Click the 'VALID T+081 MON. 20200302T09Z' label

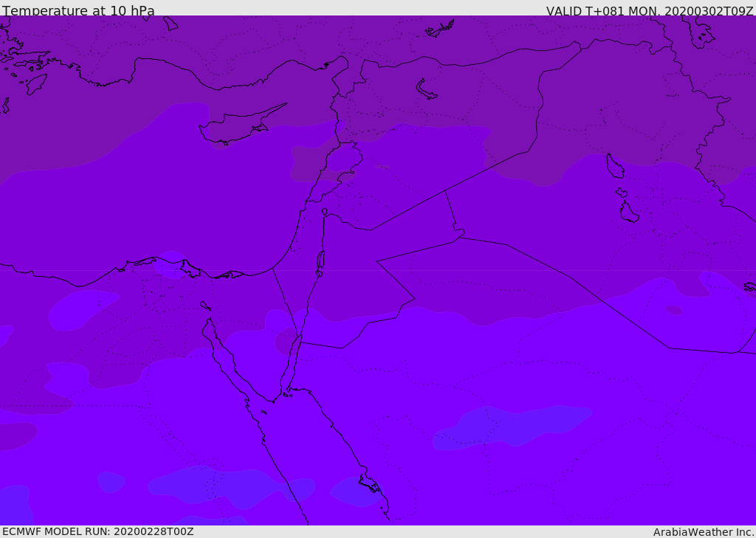click(x=650, y=11)
